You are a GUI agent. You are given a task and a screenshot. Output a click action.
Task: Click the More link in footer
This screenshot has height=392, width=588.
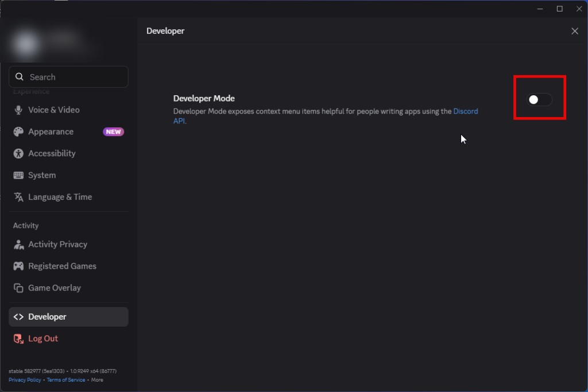96,379
